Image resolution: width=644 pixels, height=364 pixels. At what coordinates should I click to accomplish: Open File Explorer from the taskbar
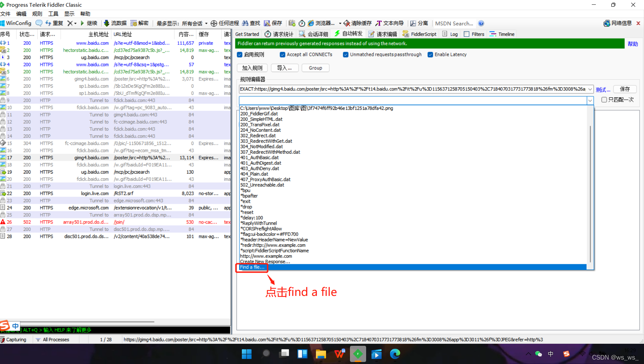pos(321,354)
